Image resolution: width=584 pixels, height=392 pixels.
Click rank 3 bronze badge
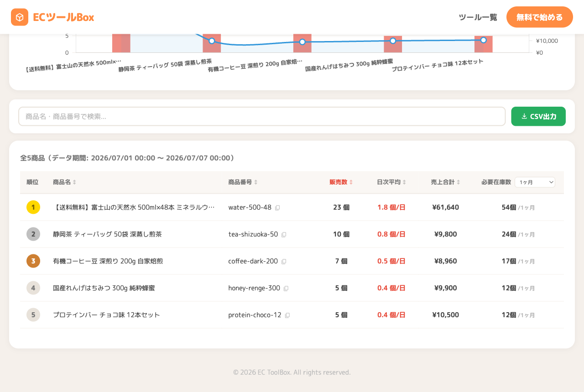point(33,261)
